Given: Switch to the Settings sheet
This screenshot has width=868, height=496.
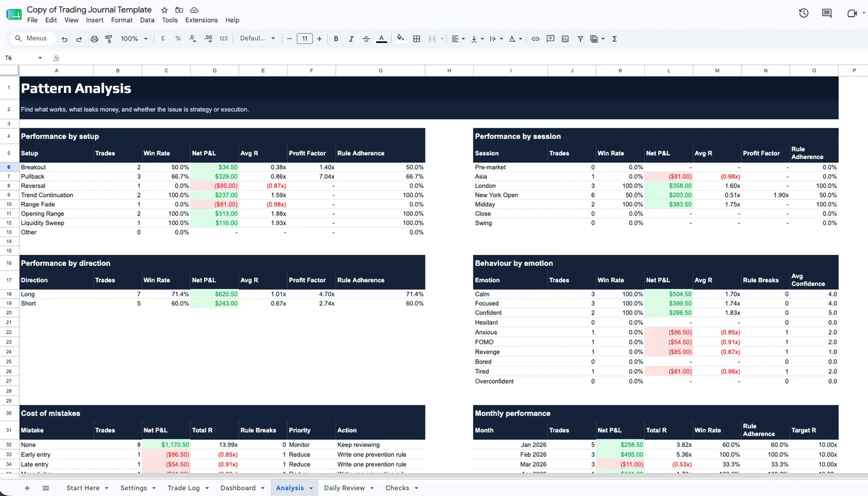Looking at the screenshot, I should [133, 488].
